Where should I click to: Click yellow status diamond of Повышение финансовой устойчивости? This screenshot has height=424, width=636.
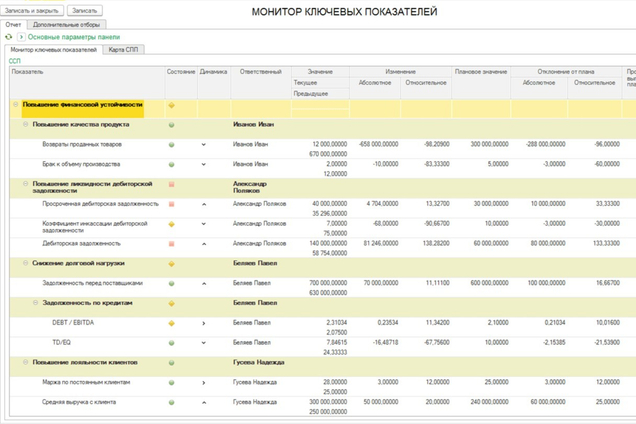coord(172,105)
